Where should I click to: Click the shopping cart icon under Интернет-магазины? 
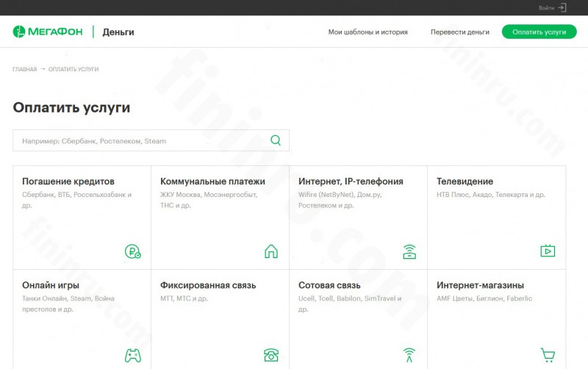548,355
